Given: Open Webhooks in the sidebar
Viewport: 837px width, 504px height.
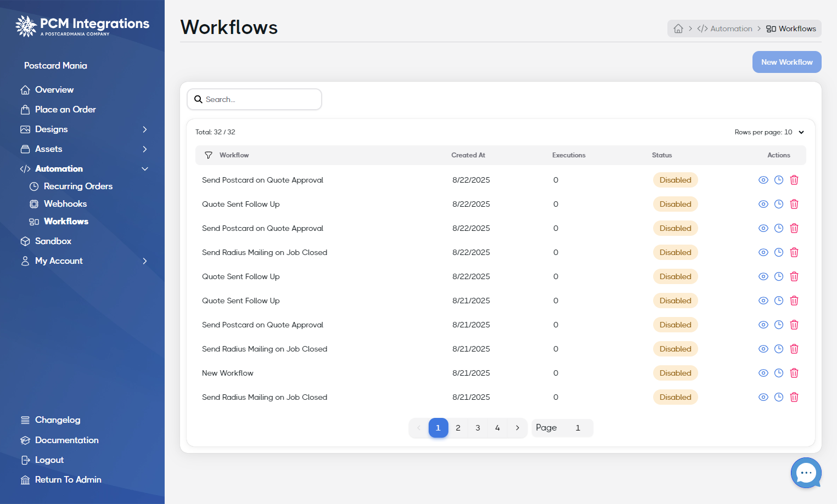Looking at the screenshot, I should click(65, 204).
